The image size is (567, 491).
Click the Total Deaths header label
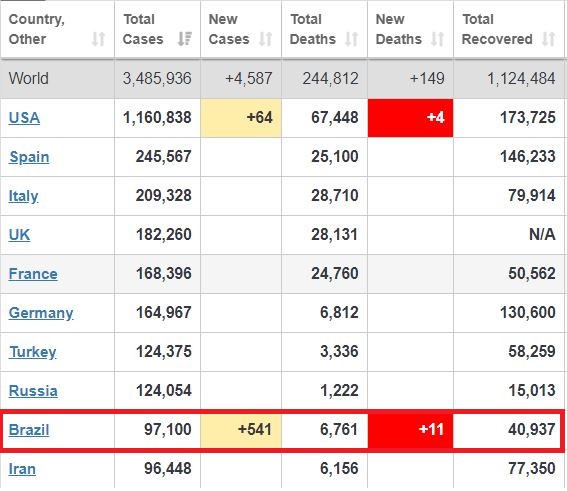[x=313, y=29]
